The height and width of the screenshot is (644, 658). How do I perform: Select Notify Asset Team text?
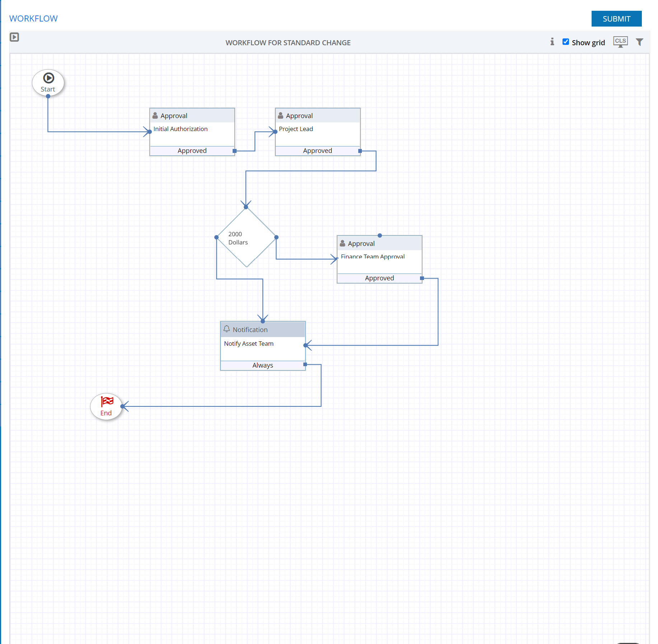(249, 344)
